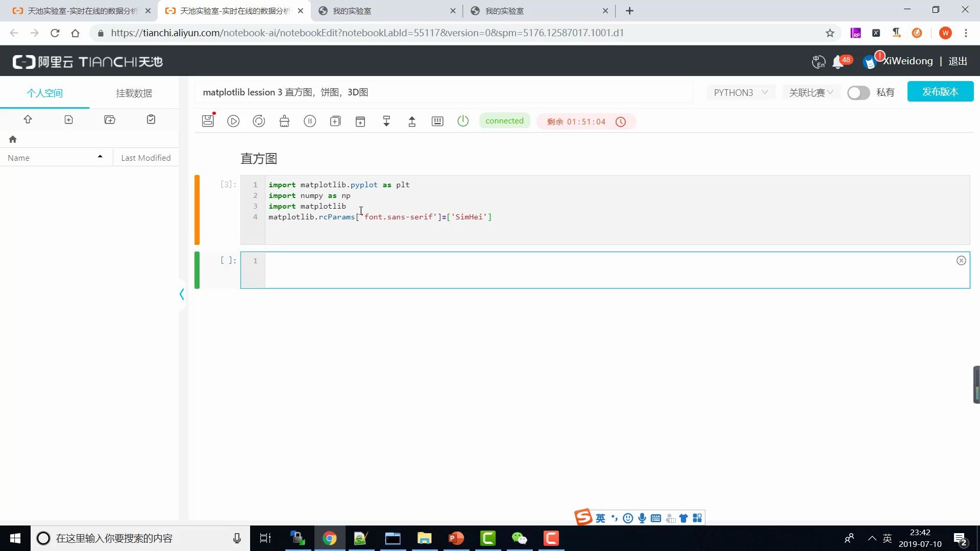This screenshot has height=551, width=980.
Task: Collapse sidebar with left chevron arrow
Action: click(x=182, y=294)
